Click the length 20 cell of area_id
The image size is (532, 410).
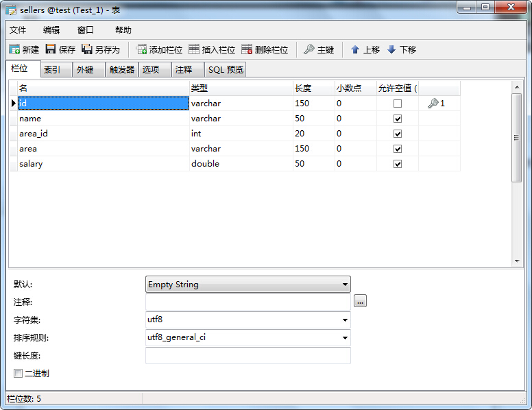pos(314,134)
